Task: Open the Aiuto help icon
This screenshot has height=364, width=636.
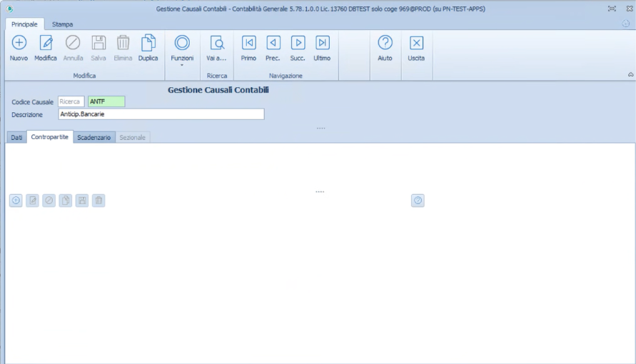Action: 385,43
